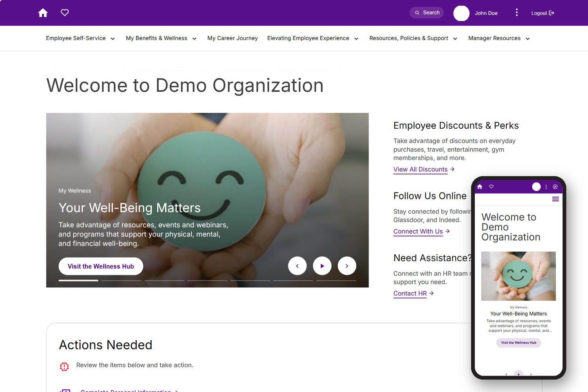Image resolution: width=588 pixels, height=392 pixels.
Task: Advance to the next slide on the main banner
Action: 347,266
